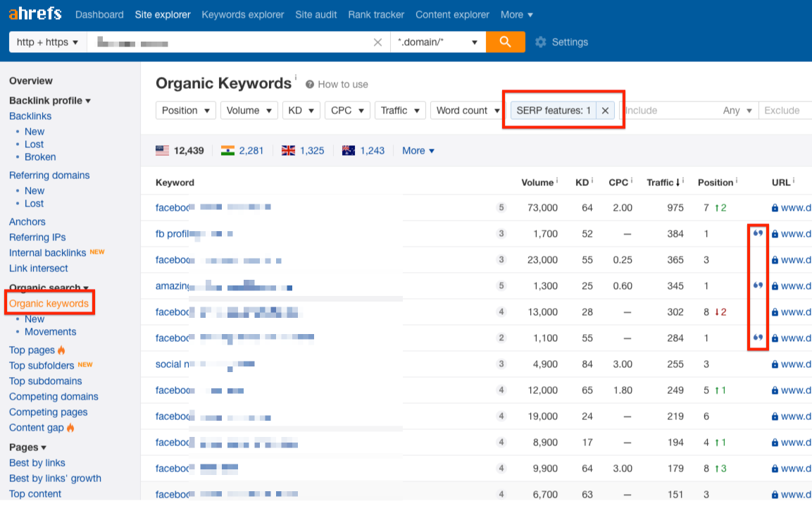Click Volume column info icon

(556, 180)
